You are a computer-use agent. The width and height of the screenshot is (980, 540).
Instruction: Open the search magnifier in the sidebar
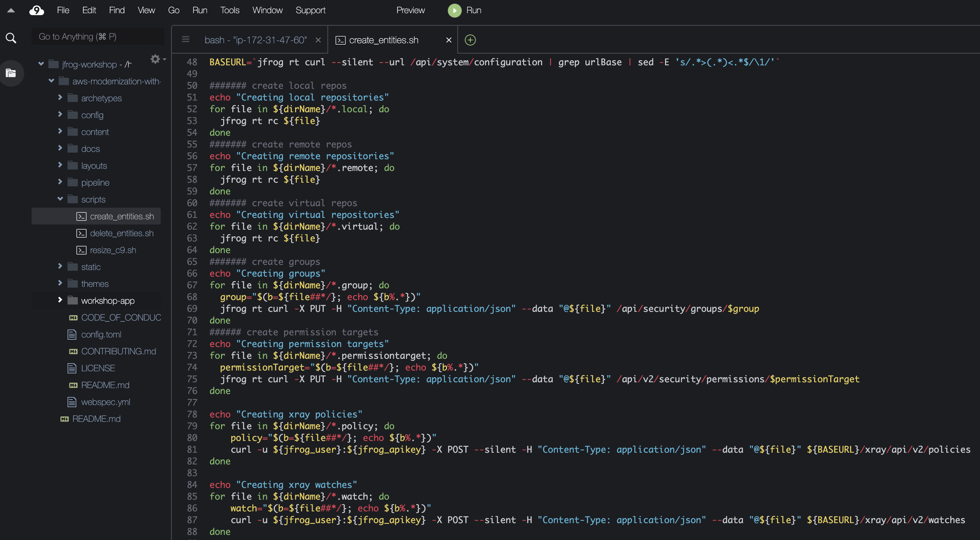point(11,38)
